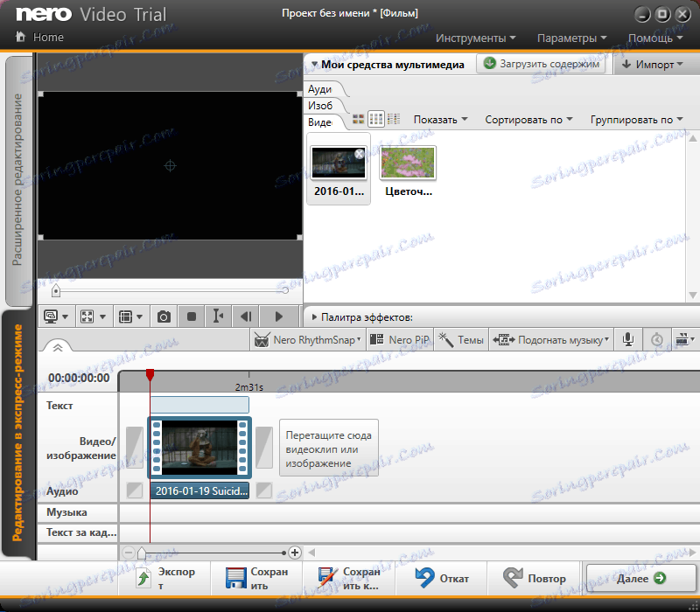Viewport: 700px width, 612px height.
Task: Click the preview grid layout icon
Action: (x=125, y=316)
